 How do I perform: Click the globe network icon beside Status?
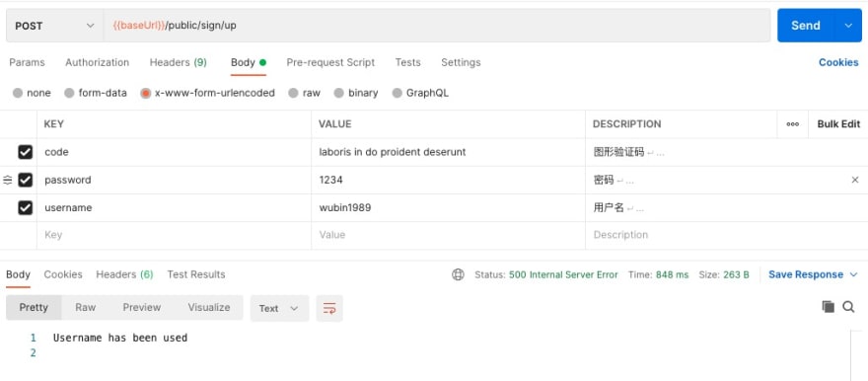(x=458, y=274)
